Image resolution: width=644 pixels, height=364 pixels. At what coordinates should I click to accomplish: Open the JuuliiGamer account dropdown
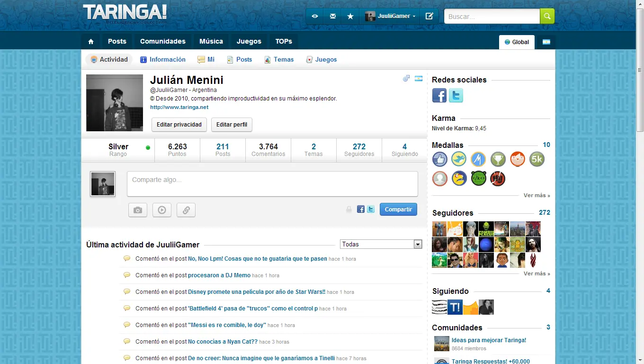390,16
